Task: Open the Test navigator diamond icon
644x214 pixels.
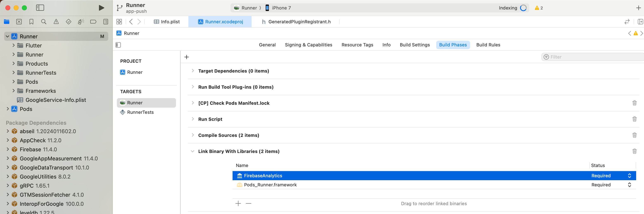Action: (x=69, y=22)
